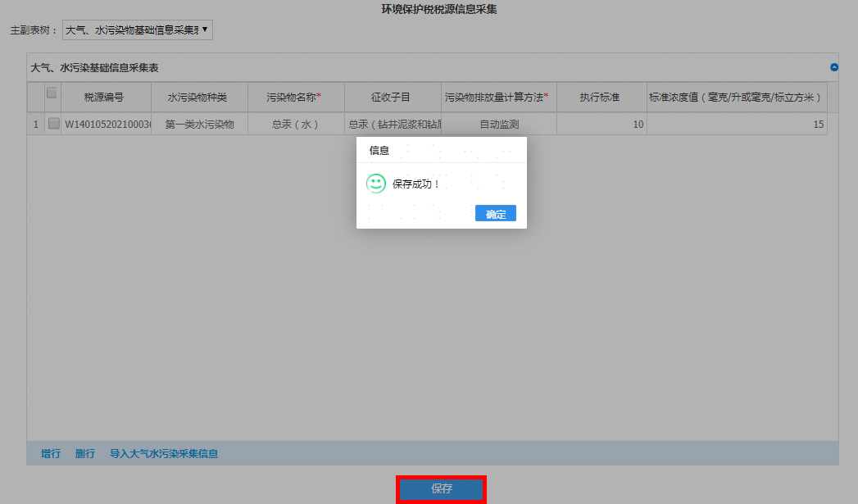Click the W14010520210003 tax source cell
The height and width of the screenshot is (504, 858).
click(x=107, y=125)
